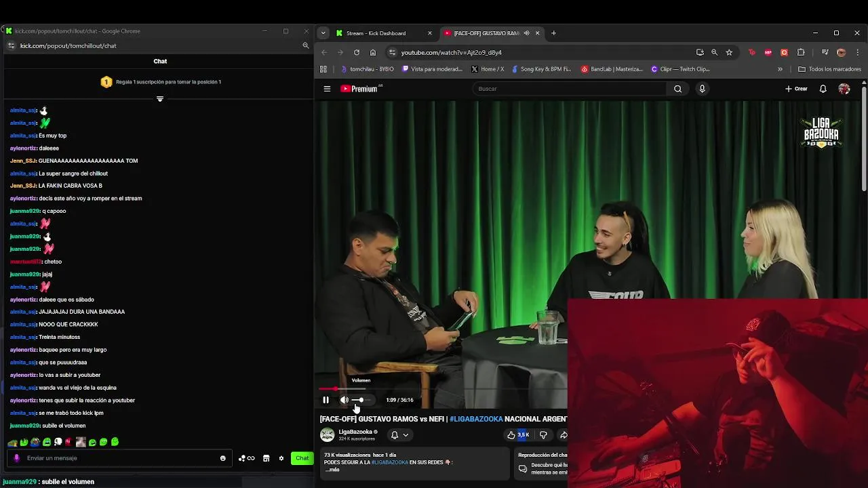
Task: Focus the YouTube Buscar search box
Action: click(570, 89)
